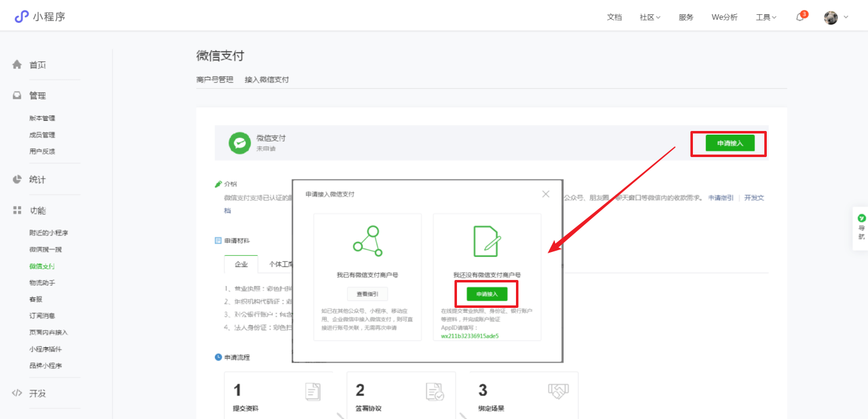Image resolution: width=868 pixels, height=419 pixels.
Task: Click the 我已有微信支付商户号 label
Action: (368, 274)
